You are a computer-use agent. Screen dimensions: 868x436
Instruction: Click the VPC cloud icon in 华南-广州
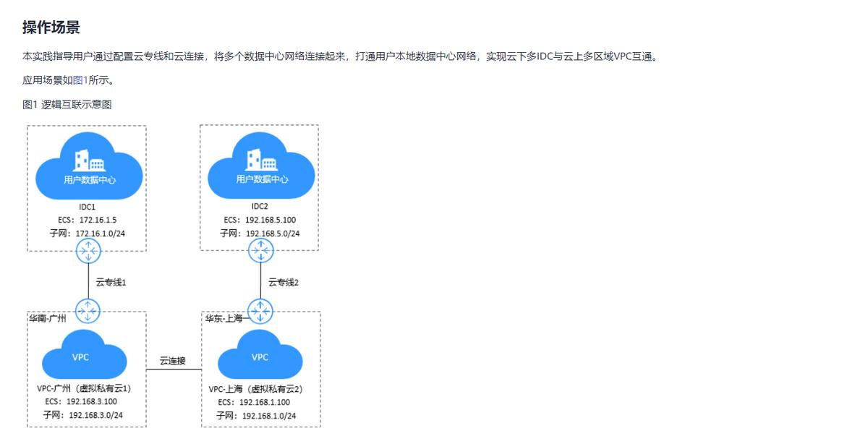coord(82,357)
